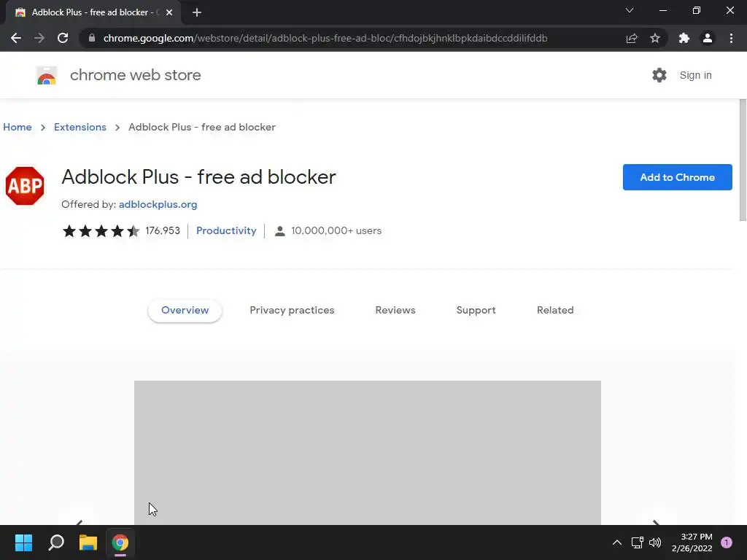
Task: Switch to the Related tab
Action: tap(555, 311)
